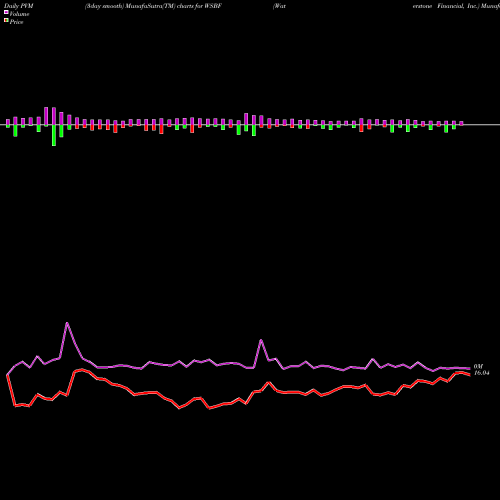500x500 pixels.
Task: Click the 'Financial, Inc.' company name text
Action: (x=458, y=6)
